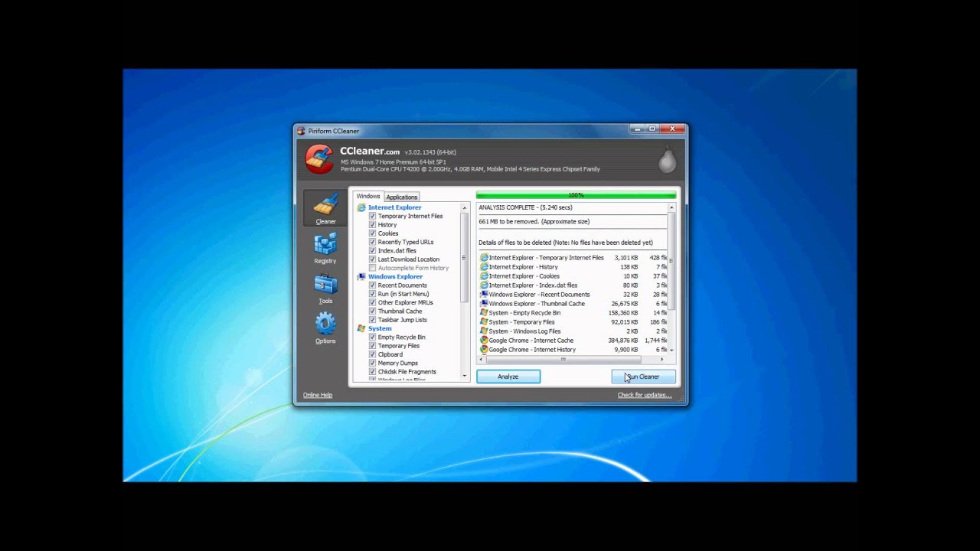Open the Options gear section
The width and height of the screenshot is (980, 551).
pyautogui.click(x=325, y=328)
